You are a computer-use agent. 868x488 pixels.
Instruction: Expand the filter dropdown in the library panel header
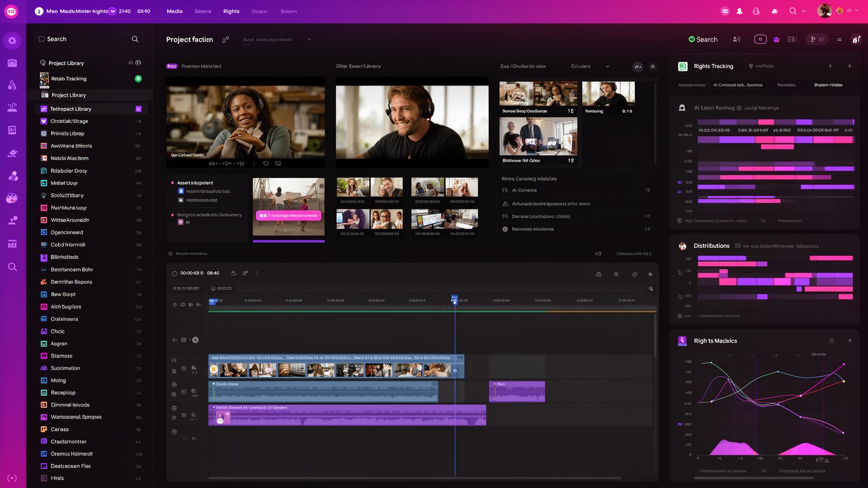607,66
